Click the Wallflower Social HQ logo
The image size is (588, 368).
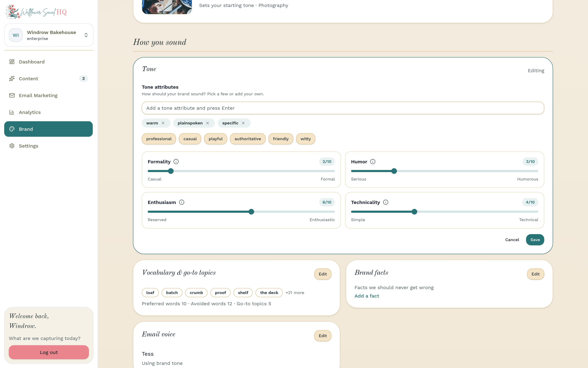(36, 12)
